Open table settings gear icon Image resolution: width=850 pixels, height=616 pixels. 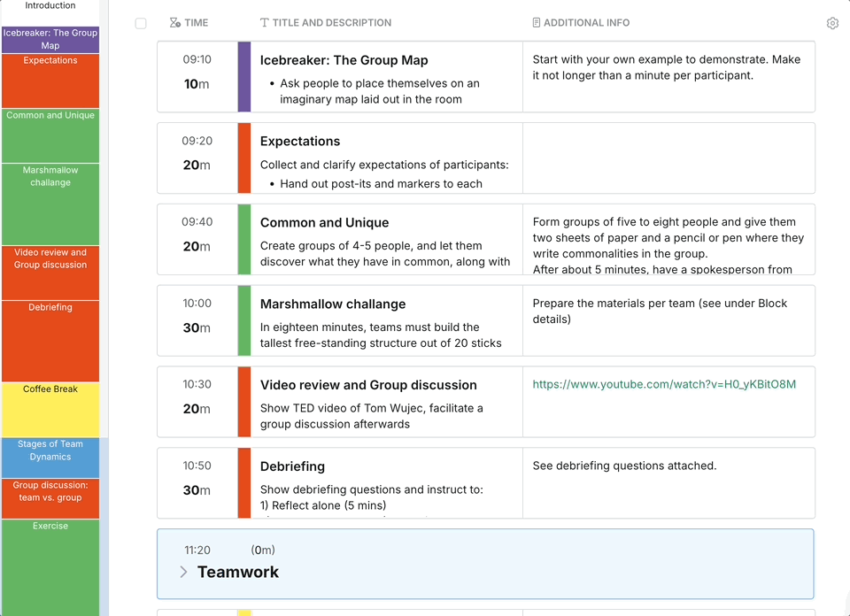pyautogui.click(x=832, y=23)
